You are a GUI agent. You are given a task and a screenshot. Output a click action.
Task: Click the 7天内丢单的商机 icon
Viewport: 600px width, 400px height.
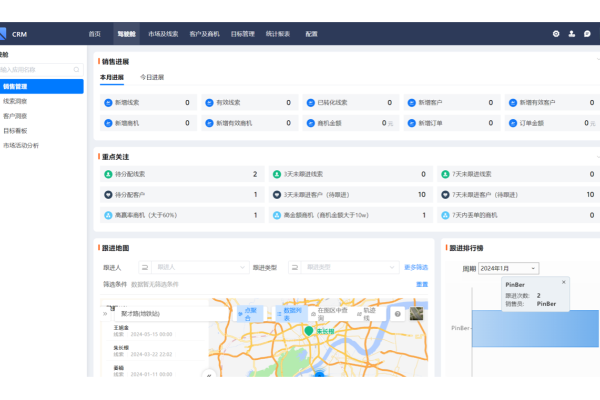click(445, 216)
